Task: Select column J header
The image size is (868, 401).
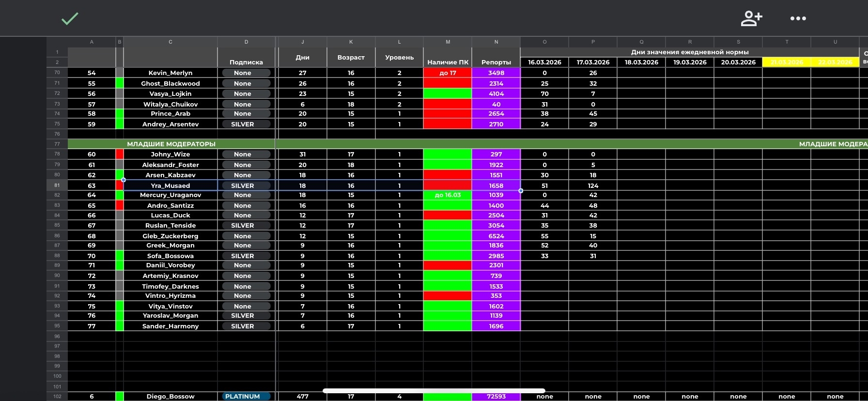Action: click(302, 42)
